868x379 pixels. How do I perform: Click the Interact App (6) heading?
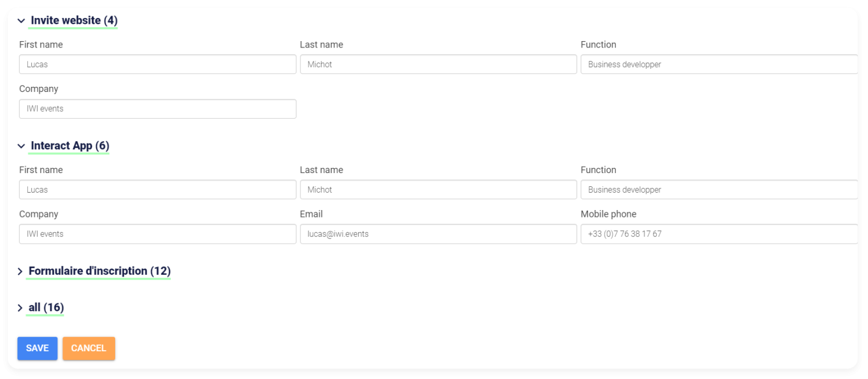point(70,146)
